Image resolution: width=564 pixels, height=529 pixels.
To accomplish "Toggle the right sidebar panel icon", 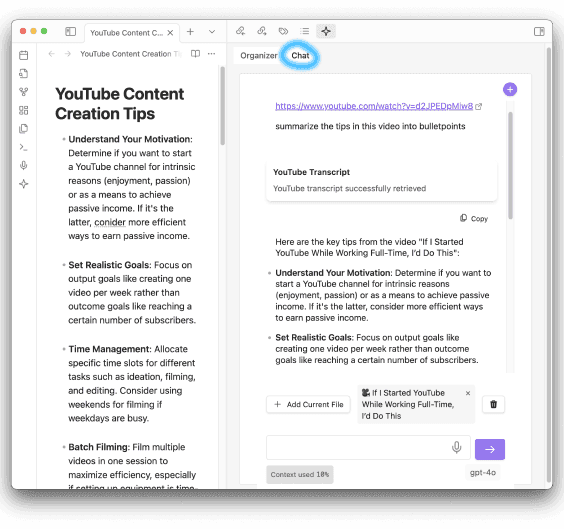I will click(539, 31).
